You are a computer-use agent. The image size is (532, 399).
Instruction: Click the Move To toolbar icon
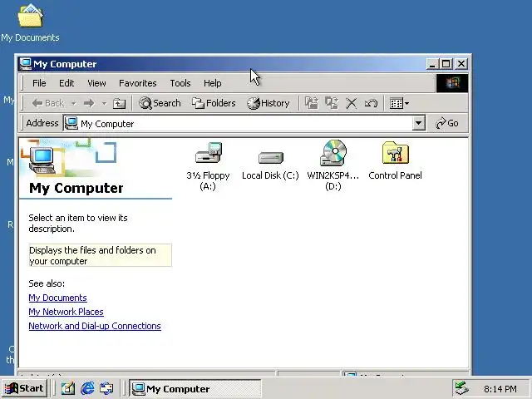point(312,103)
